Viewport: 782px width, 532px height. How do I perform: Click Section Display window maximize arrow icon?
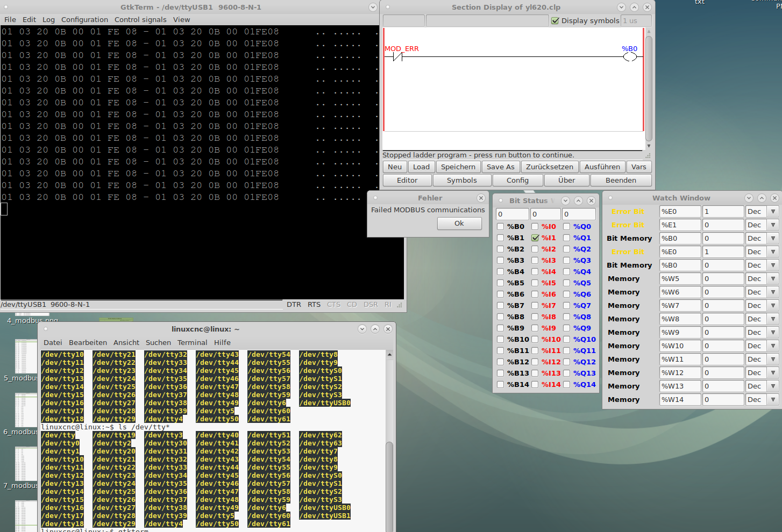(x=634, y=7)
